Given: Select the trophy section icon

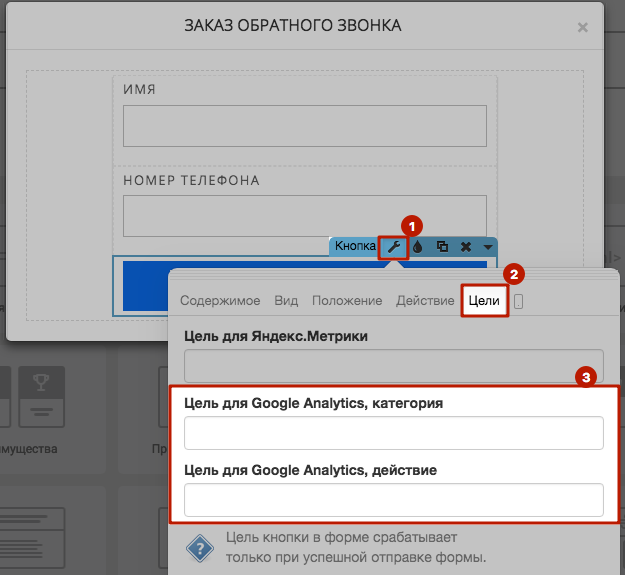Looking at the screenshot, I should click(x=41, y=396).
